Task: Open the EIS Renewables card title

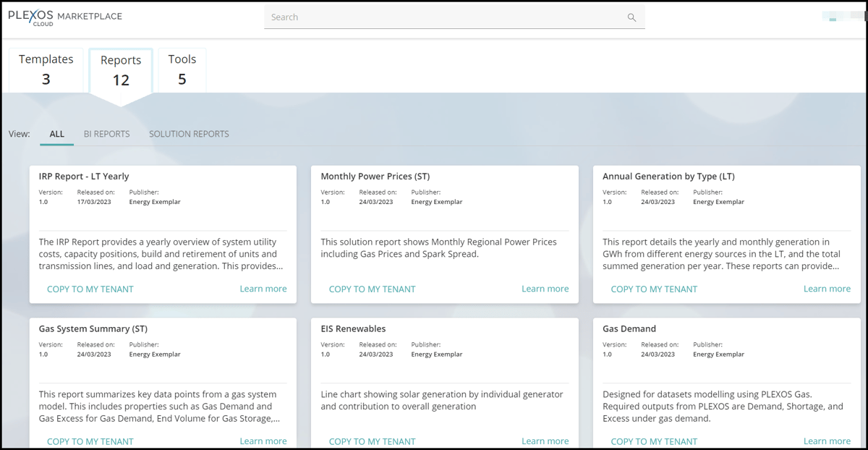Action: pos(354,328)
